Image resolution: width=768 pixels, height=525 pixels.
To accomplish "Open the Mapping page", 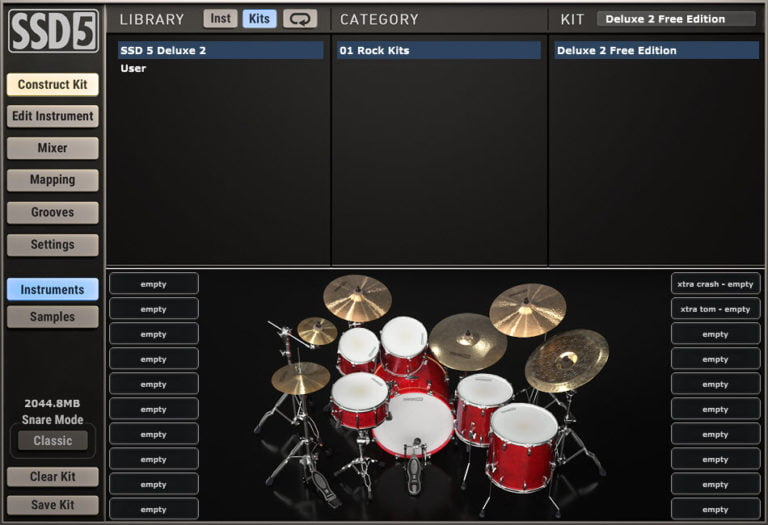I will tap(52, 180).
